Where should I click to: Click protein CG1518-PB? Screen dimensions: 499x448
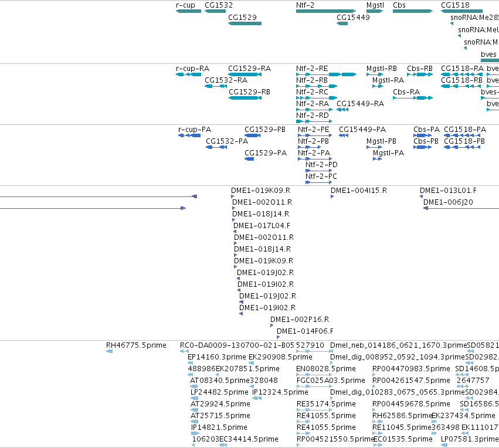tap(464, 141)
